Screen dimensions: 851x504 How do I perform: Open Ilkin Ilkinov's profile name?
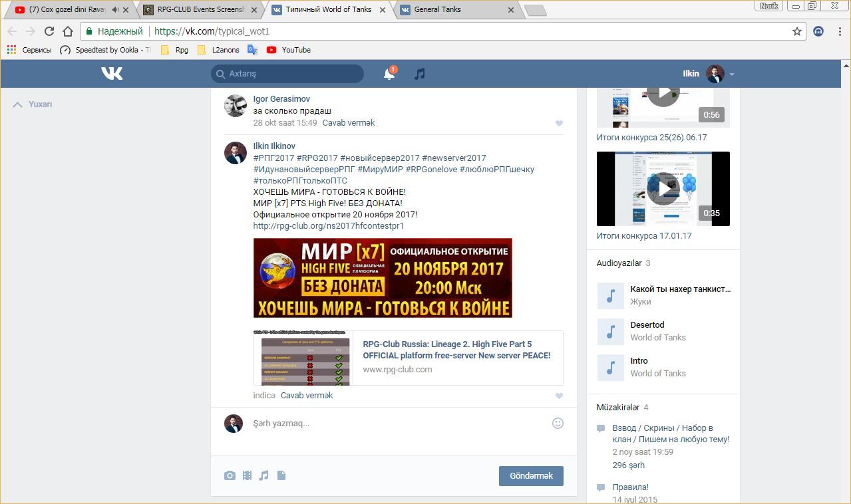point(274,146)
